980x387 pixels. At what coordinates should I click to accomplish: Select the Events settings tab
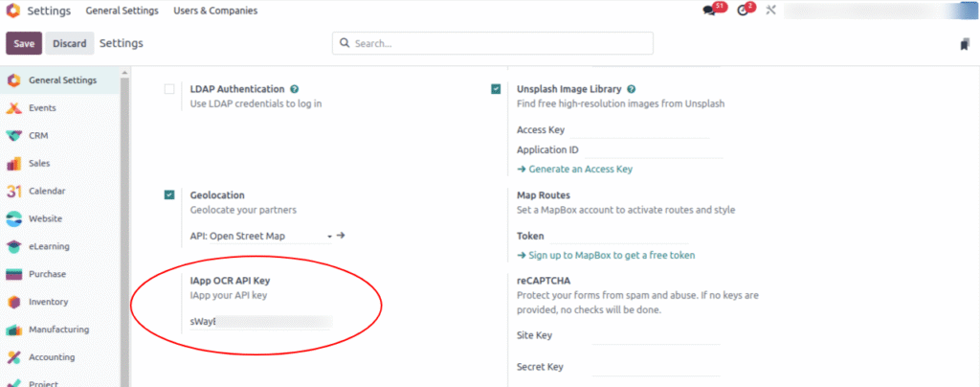[60, 108]
